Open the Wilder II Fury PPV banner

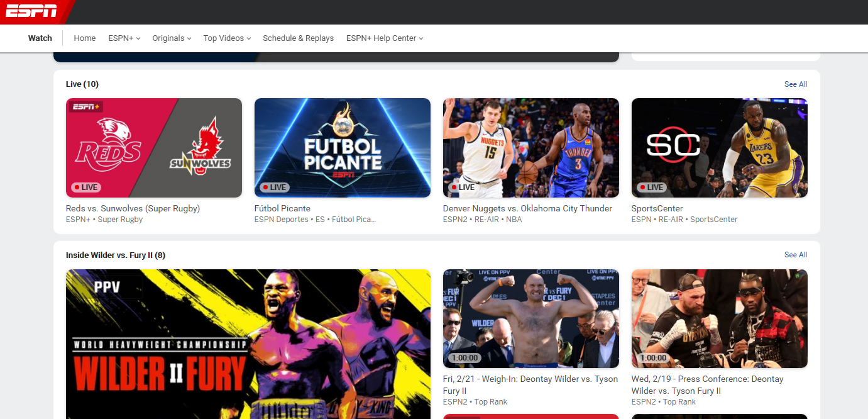[x=248, y=344]
